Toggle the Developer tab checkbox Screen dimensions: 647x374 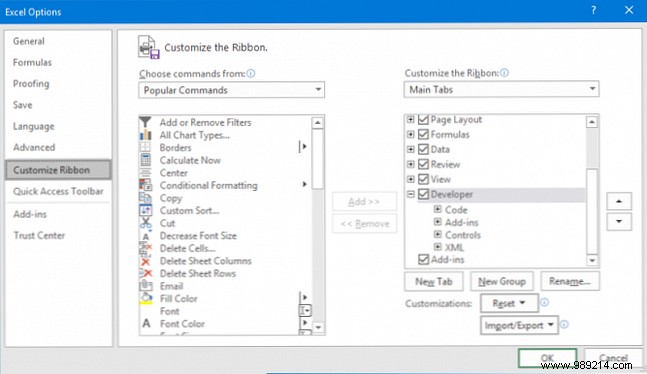[x=423, y=194]
